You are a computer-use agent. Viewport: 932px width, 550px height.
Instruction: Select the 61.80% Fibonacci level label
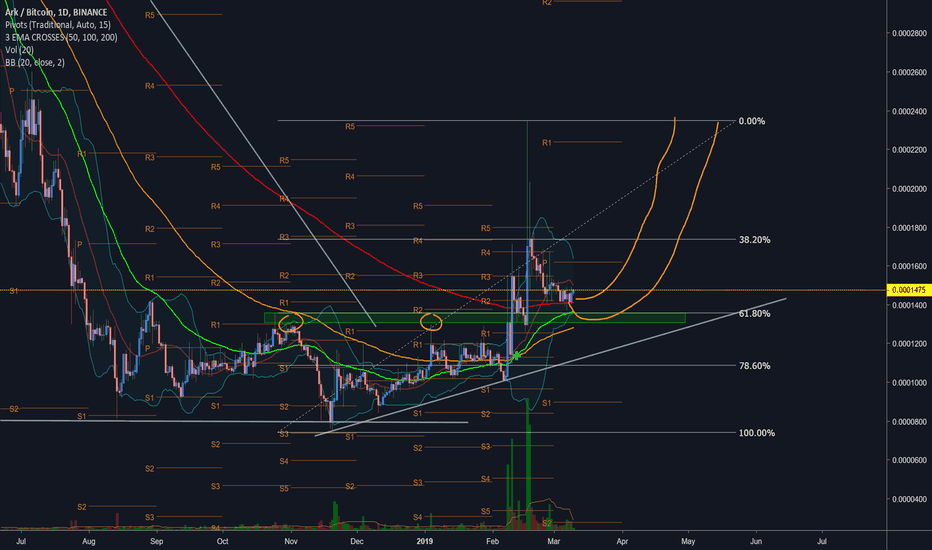[x=754, y=313]
